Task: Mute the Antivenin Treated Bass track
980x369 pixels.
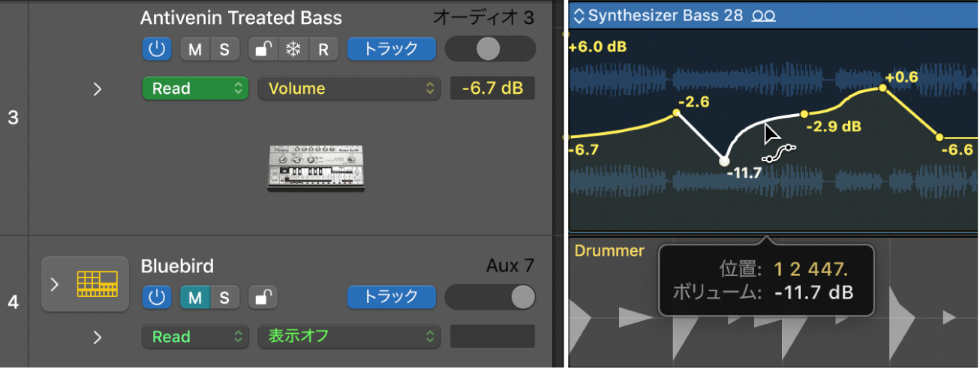Action: point(195,49)
